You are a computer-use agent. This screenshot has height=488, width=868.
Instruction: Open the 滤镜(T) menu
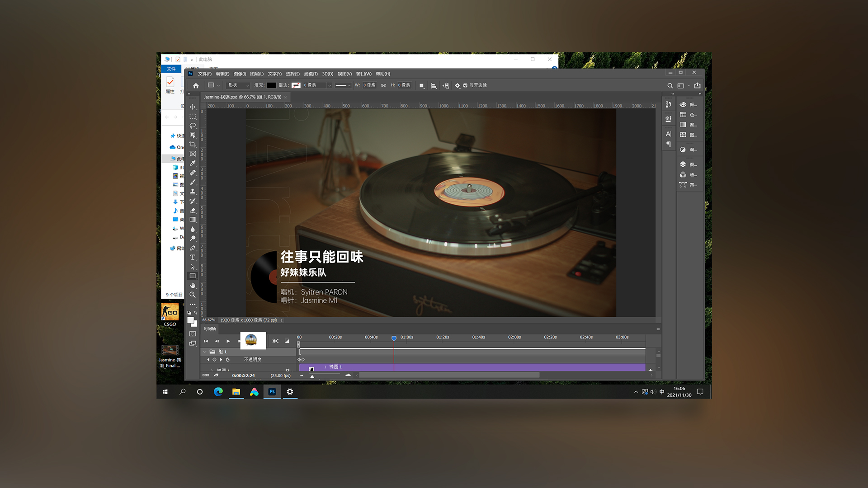(x=311, y=74)
